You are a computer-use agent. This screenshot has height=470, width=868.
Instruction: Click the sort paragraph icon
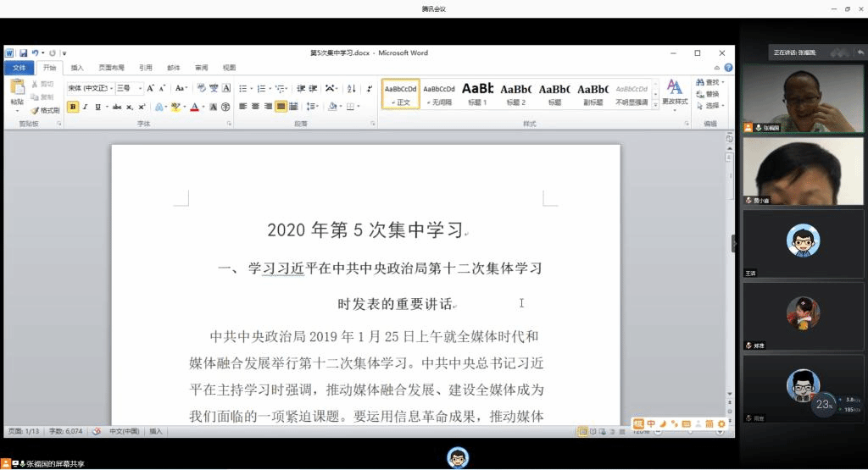click(x=351, y=88)
